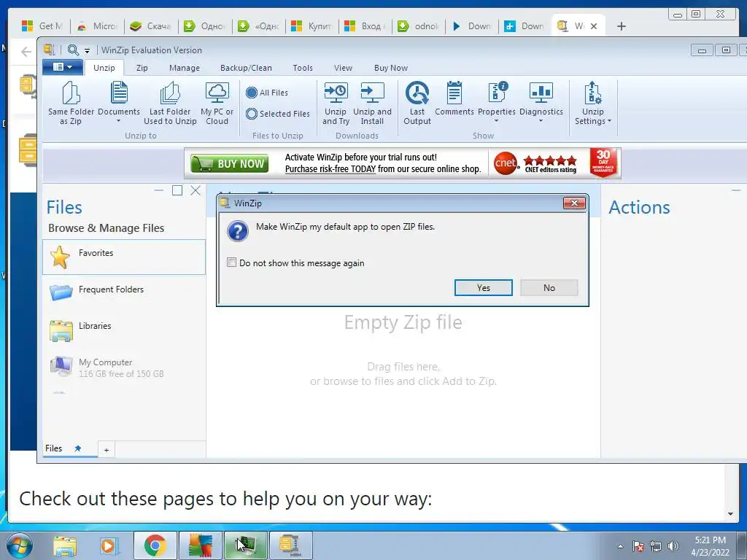Screen dimensions: 747x560
Task: Check Do not show this message again
Action: pyautogui.click(x=231, y=262)
